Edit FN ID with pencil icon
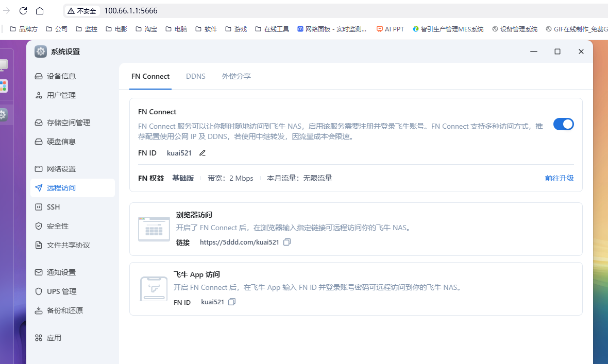608x364 pixels. 202,153
